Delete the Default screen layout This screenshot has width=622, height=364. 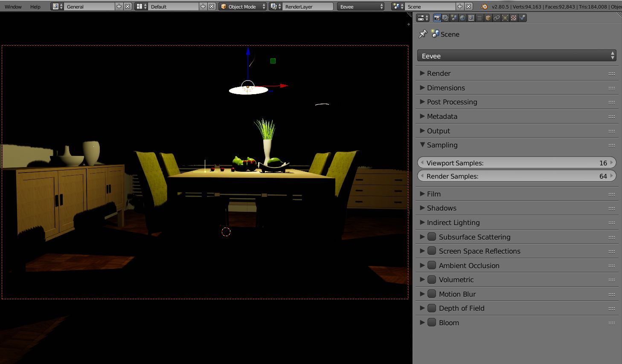[x=212, y=6]
